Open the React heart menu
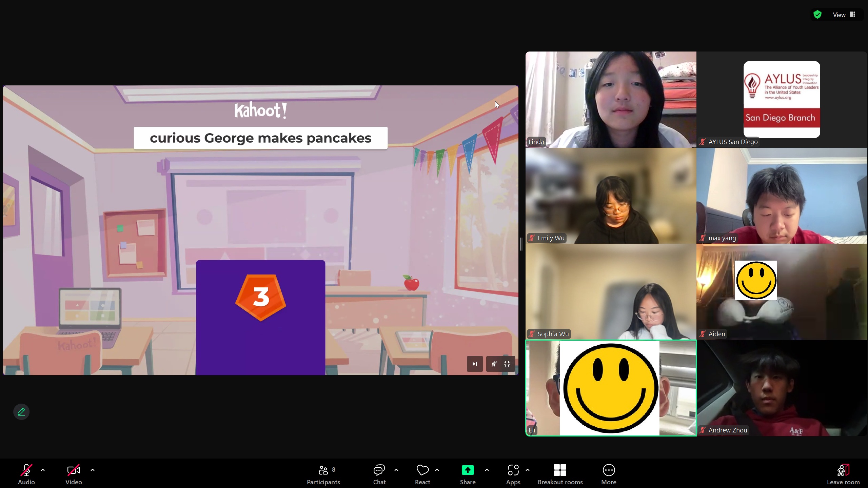The height and width of the screenshot is (488, 868). pyautogui.click(x=422, y=474)
